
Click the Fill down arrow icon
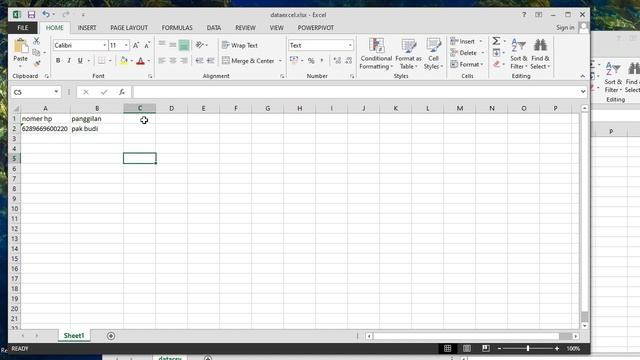point(496,53)
